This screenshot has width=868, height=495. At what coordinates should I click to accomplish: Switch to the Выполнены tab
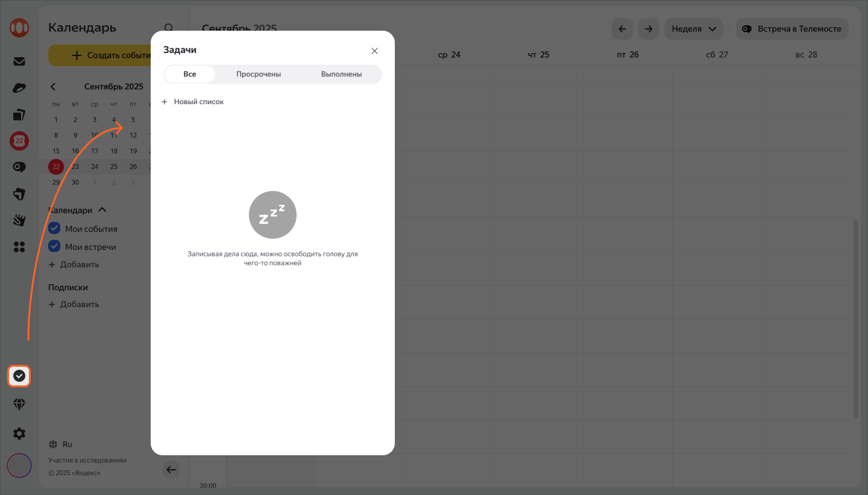click(x=341, y=74)
